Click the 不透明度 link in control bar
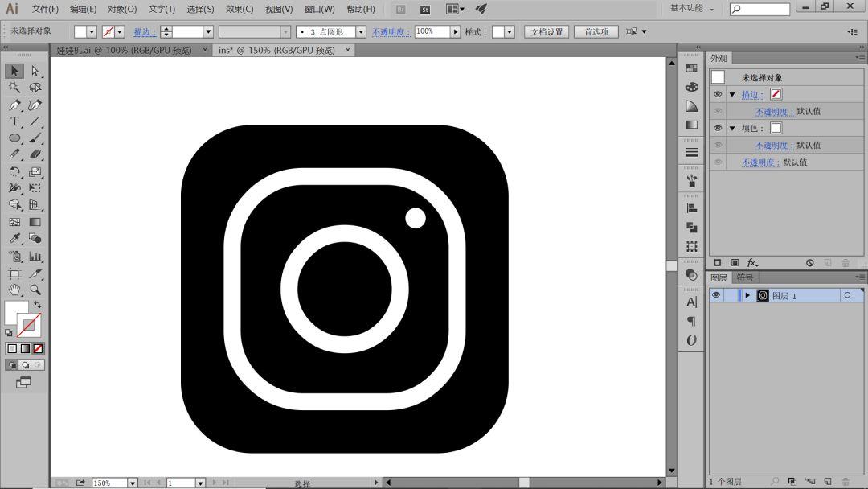This screenshot has width=868, height=489. point(391,31)
